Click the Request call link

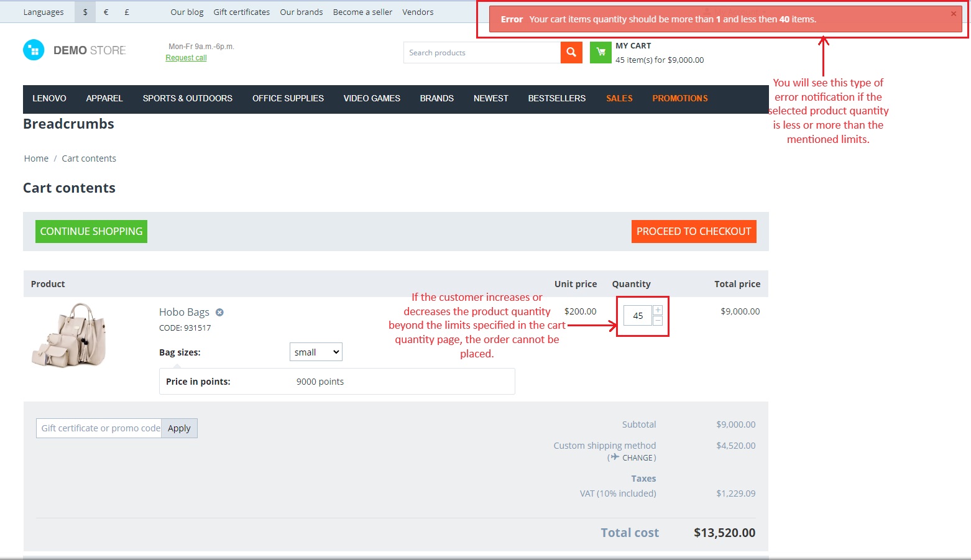(x=186, y=58)
